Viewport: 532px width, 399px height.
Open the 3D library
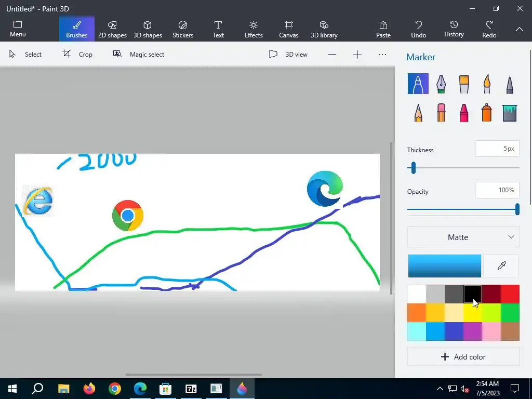[x=324, y=29]
